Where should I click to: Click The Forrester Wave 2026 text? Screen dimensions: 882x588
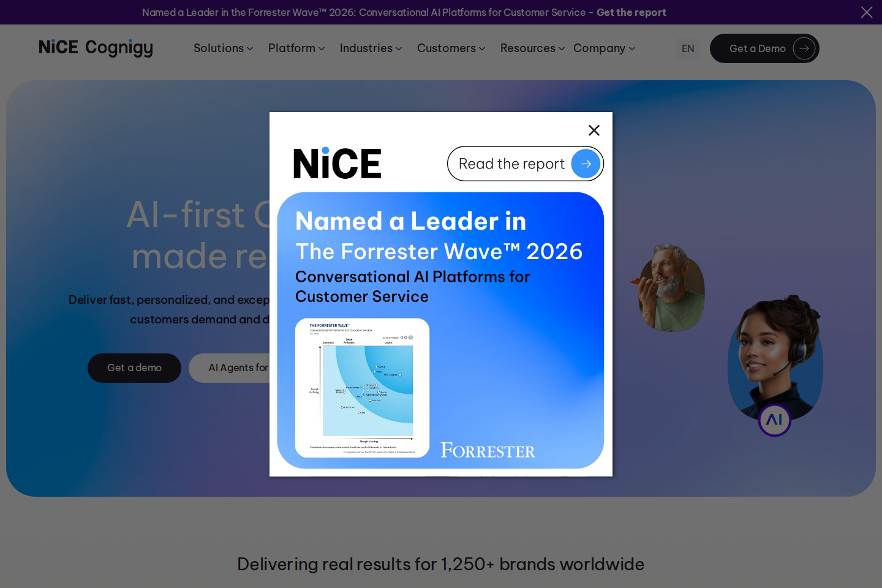pos(439,252)
